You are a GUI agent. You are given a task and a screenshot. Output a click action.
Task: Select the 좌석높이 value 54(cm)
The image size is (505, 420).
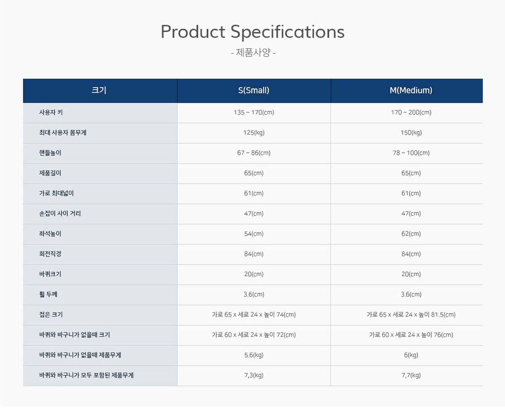pos(254,234)
